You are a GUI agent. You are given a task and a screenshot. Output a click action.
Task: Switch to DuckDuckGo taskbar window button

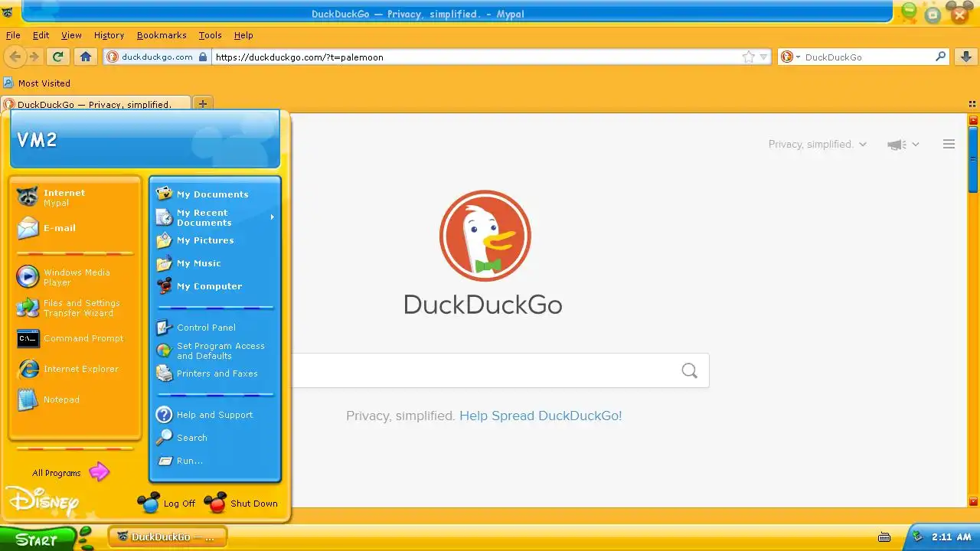click(168, 536)
